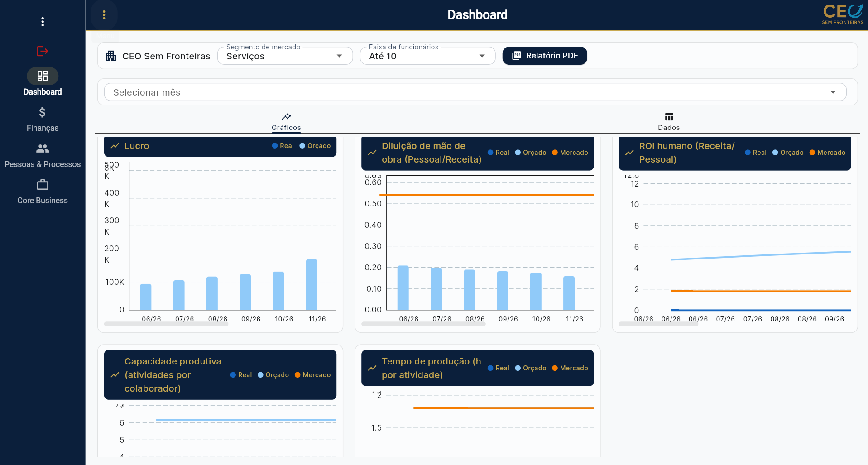Screen dimensions: 868x465
Task: Open Core Business briefcase icon
Action: coord(43,185)
